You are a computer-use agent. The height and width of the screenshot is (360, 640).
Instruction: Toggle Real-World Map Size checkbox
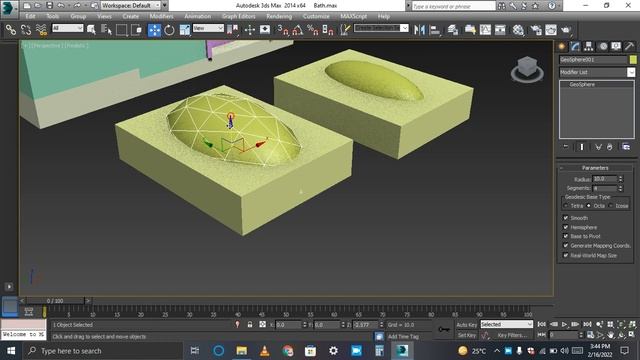pos(566,255)
